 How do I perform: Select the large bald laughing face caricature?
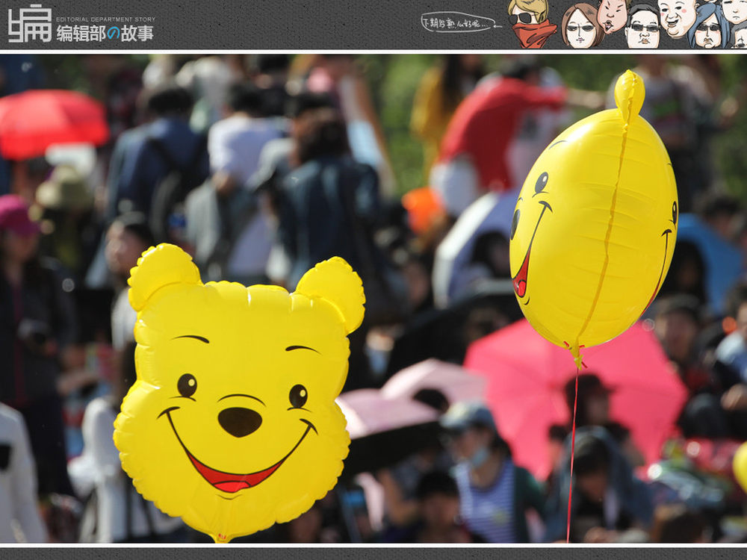[x=678, y=18]
